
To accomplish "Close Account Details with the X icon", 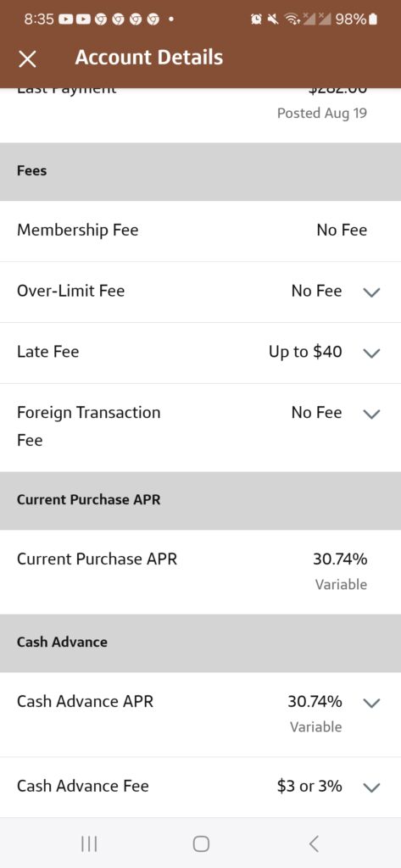I will point(27,58).
